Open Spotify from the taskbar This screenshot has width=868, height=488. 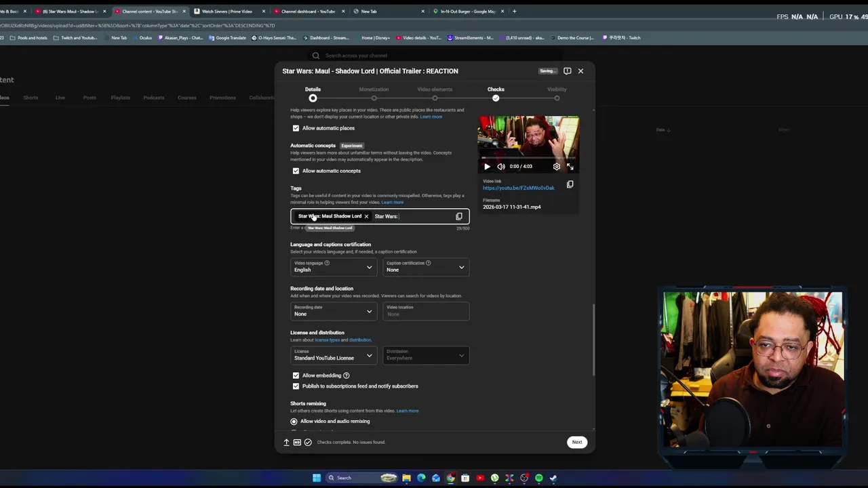pos(539,478)
